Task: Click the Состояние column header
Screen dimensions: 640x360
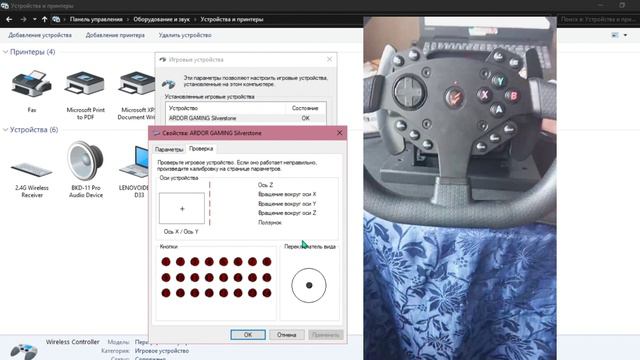Action: click(305, 108)
